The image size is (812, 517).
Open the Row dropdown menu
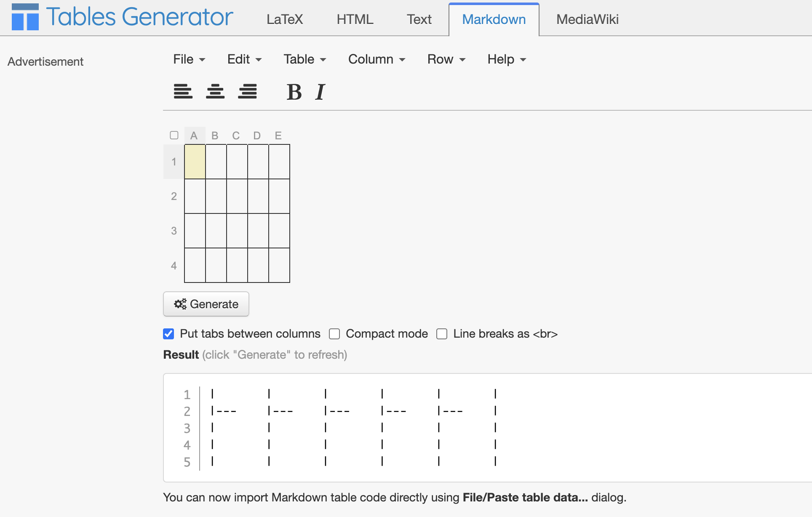(x=446, y=59)
